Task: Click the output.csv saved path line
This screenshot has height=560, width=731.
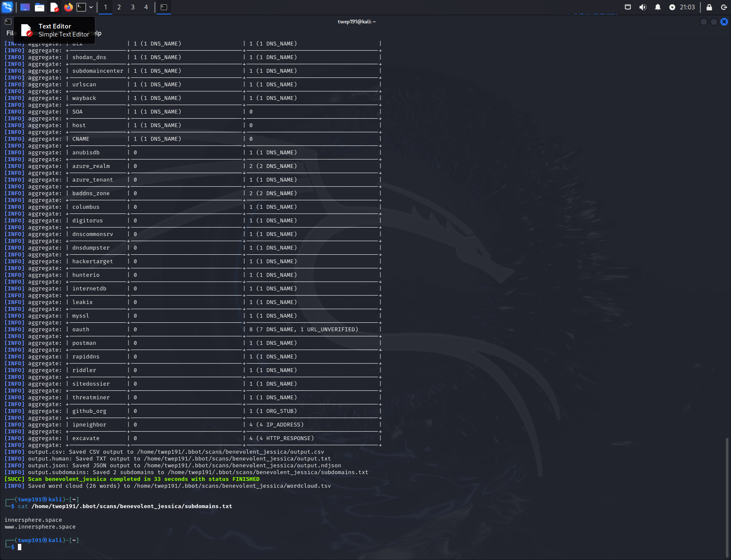Action: [x=164, y=452]
